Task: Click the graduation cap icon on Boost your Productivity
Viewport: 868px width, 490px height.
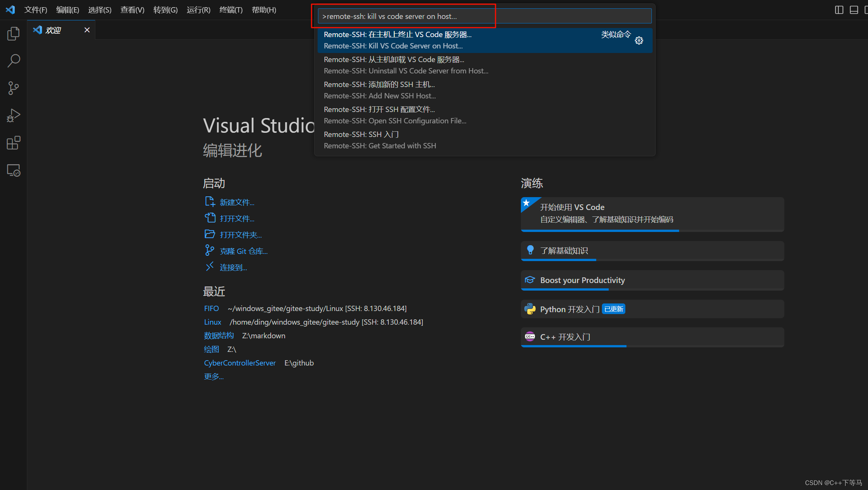Action: tap(530, 280)
